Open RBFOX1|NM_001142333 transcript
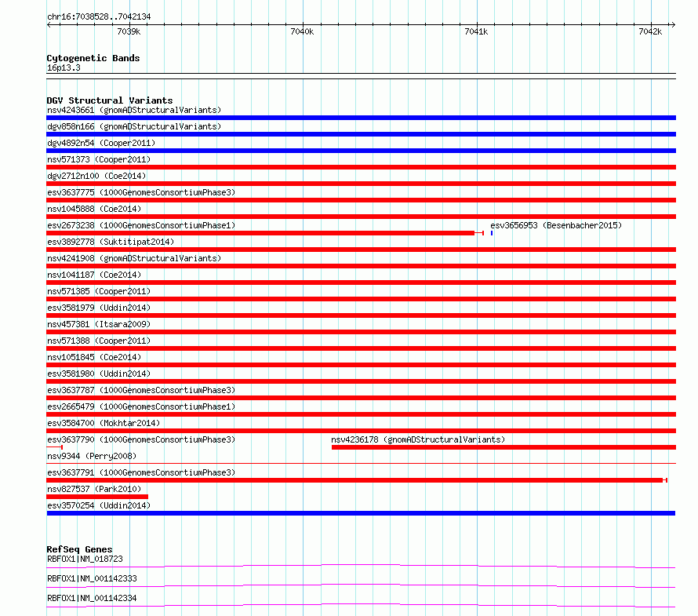This screenshot has height=616, width=698. [x=92, y=578]
